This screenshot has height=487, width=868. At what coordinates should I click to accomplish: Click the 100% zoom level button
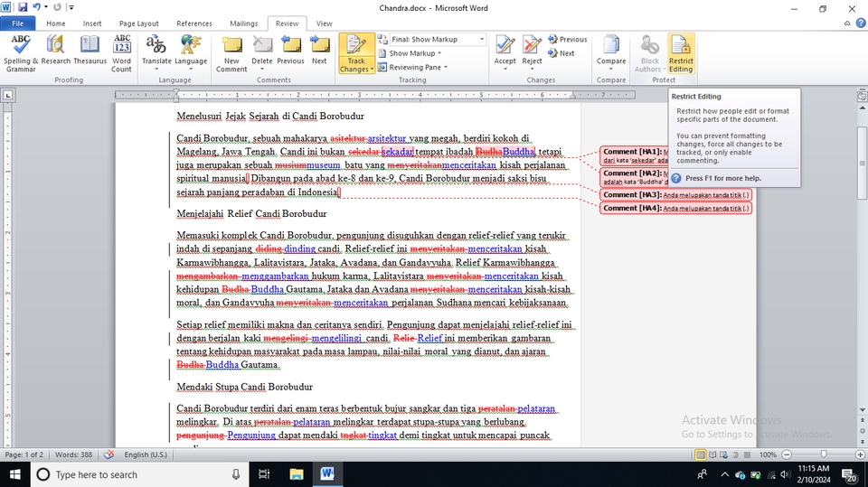(768, 454)
